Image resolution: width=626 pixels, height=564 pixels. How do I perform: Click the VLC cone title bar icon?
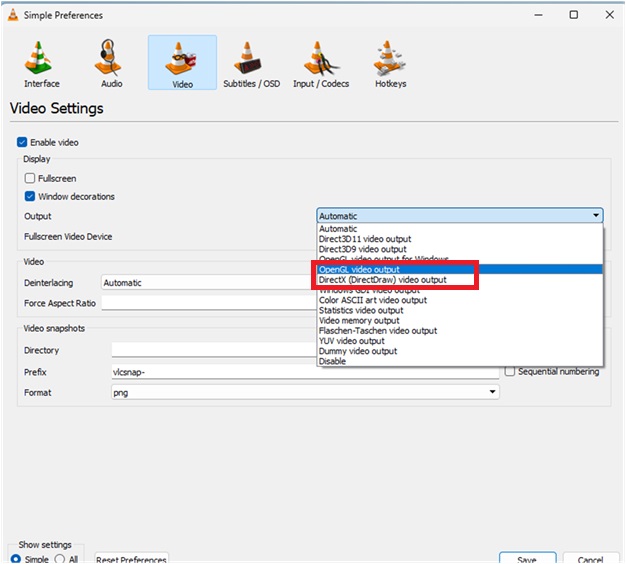coord(13,15)
